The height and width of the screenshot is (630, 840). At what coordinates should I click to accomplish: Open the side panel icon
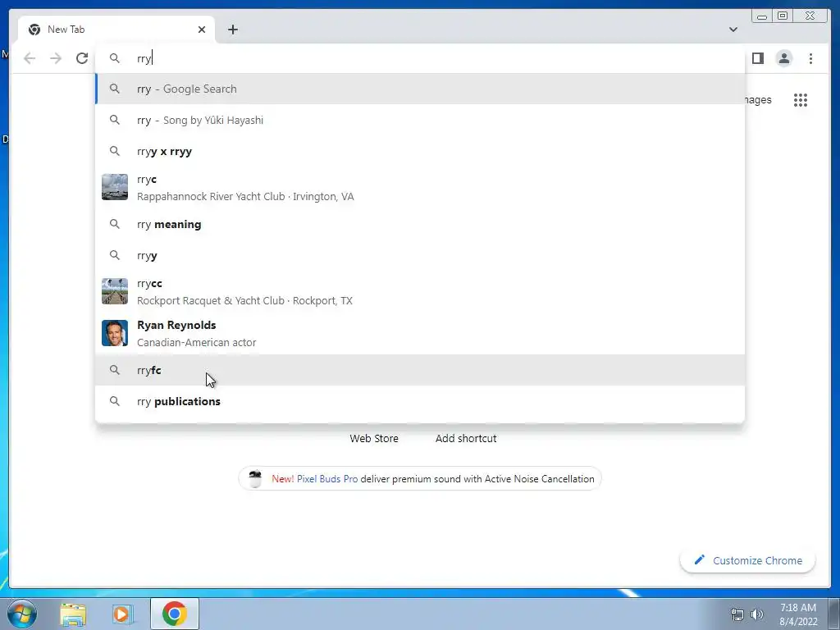pos(757,58)
